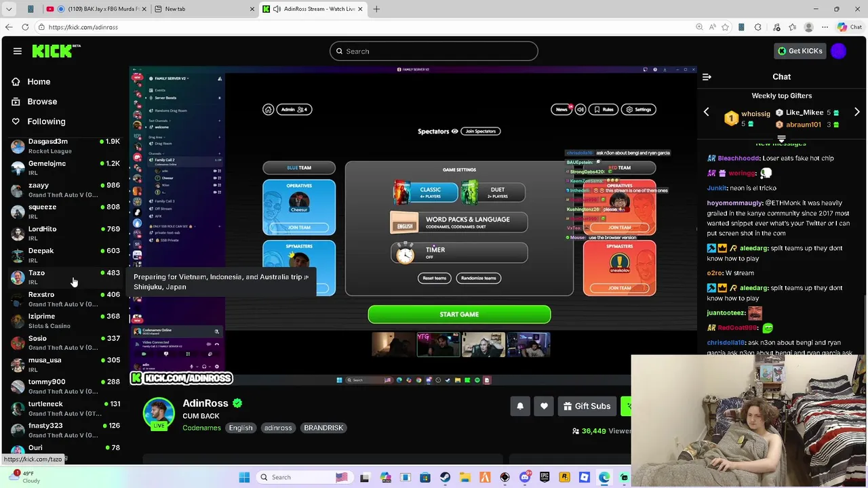Open Copilot Chat in the browser toolbar
Viewport: 868px width, 488px height.
[x=850, y=27]
